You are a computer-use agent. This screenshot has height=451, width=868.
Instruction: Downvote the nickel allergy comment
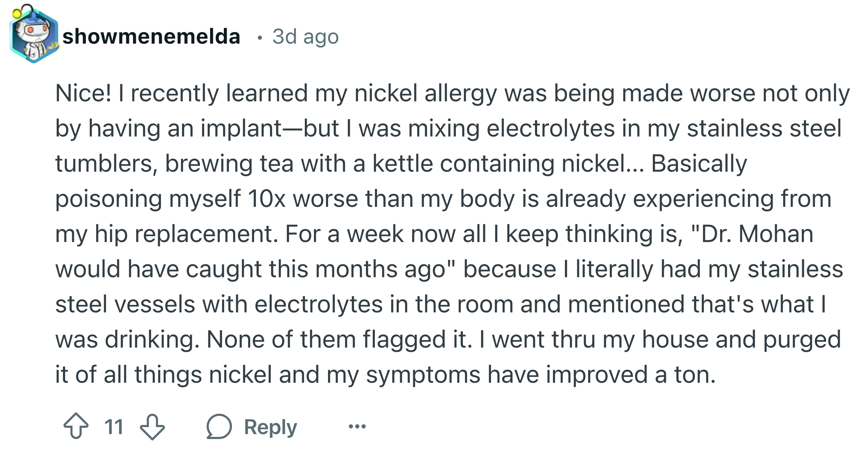[152, 427]
